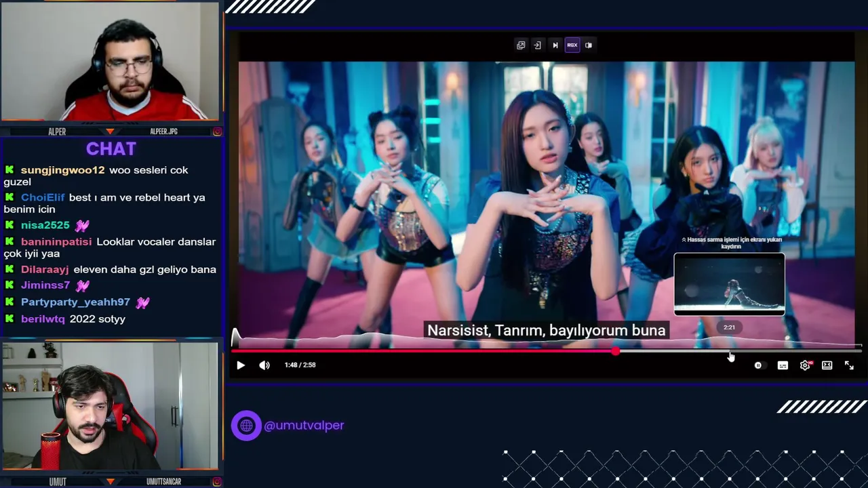The height and width of the screenshot is (488, 868).
Task: Click the Kick badge beside berilwtq
Action: 9,319
